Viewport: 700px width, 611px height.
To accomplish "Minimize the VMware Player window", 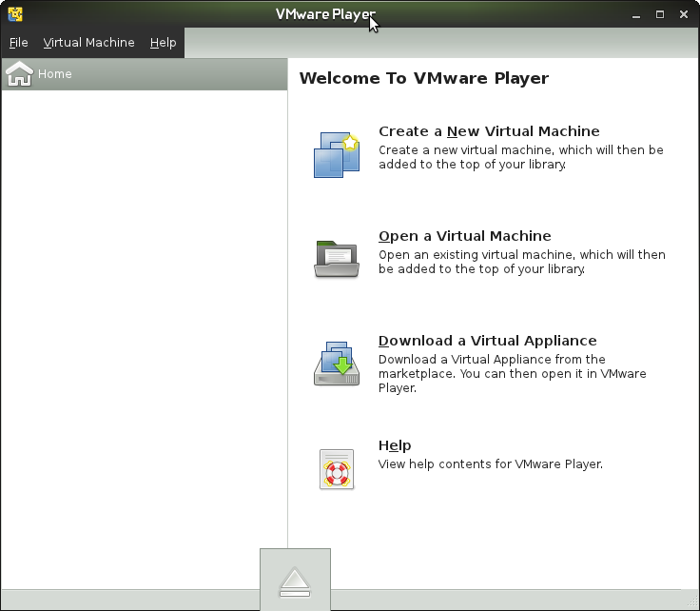I will [x=636, y=14].
